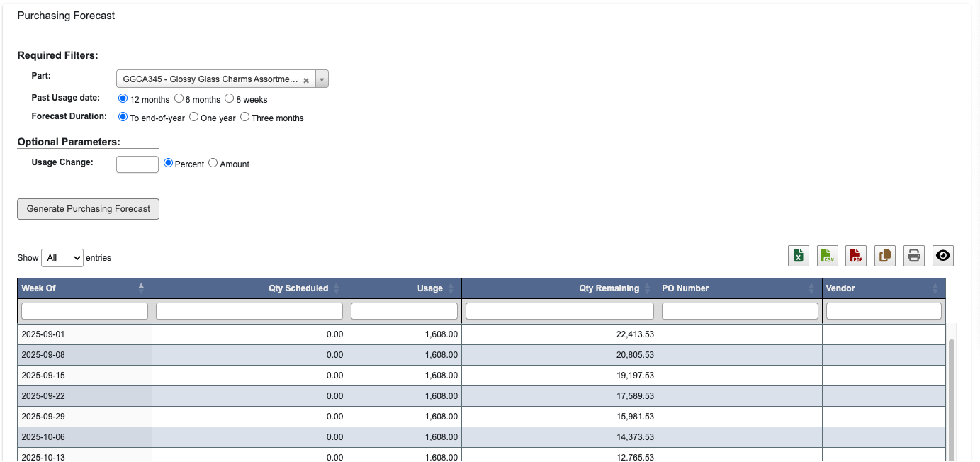
Task: Clear the selected part GGCA345
Action: coord(306,79)
